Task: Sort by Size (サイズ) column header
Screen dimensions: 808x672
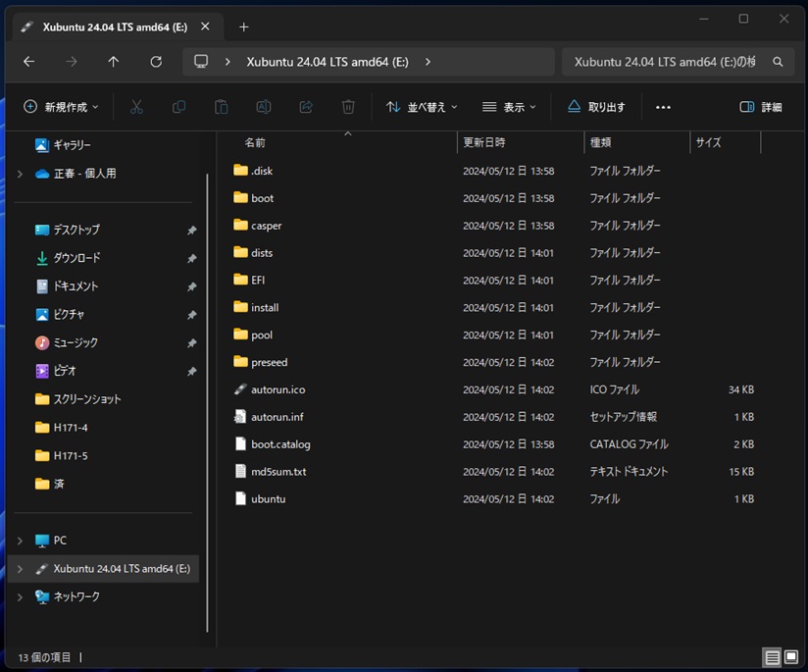Action: tap(708, 142)
